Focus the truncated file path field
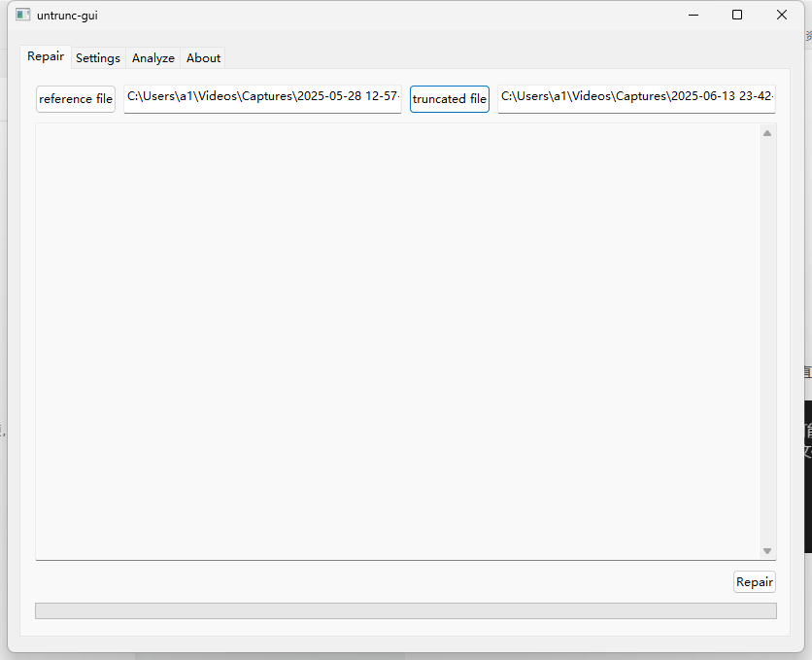This screenshot has width=812, height=660. pyautogui.click(x=636, y=99)
